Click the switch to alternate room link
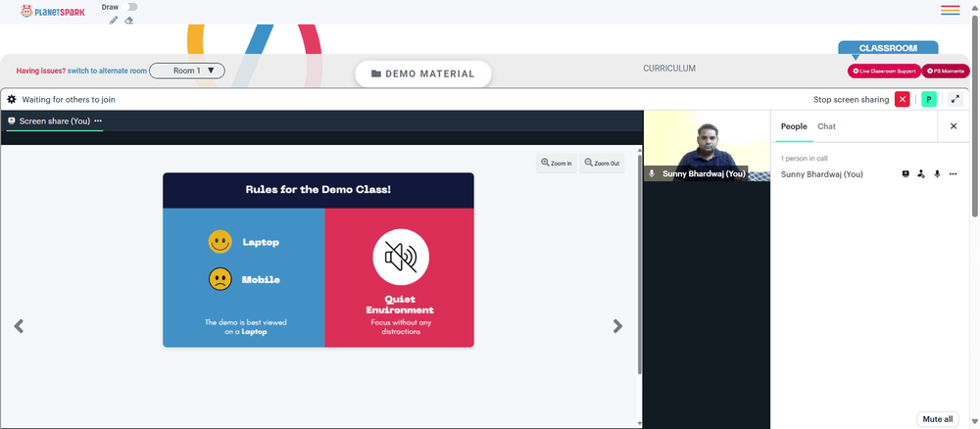980x429 pixels. coord(107,71)
